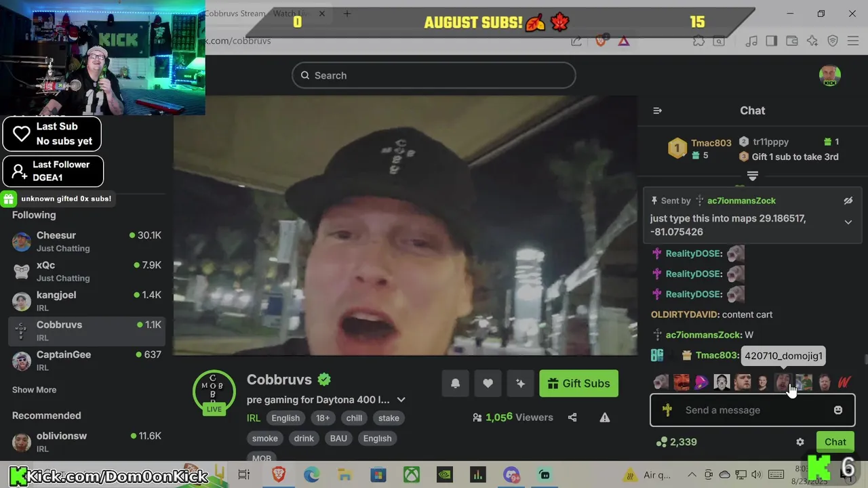The height and width of the screenshot is (488, 868).
Task: Select the red W emote in quick row
Action: coord(844,382)
